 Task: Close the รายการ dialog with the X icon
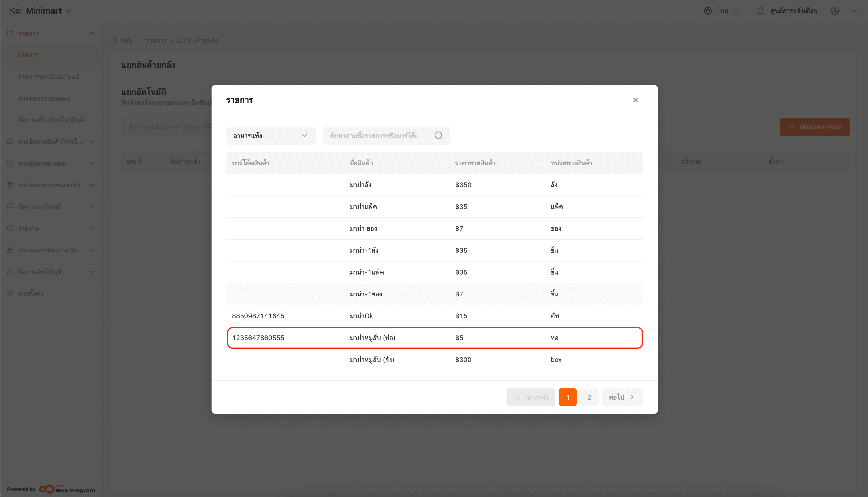(x=635, y=100)
